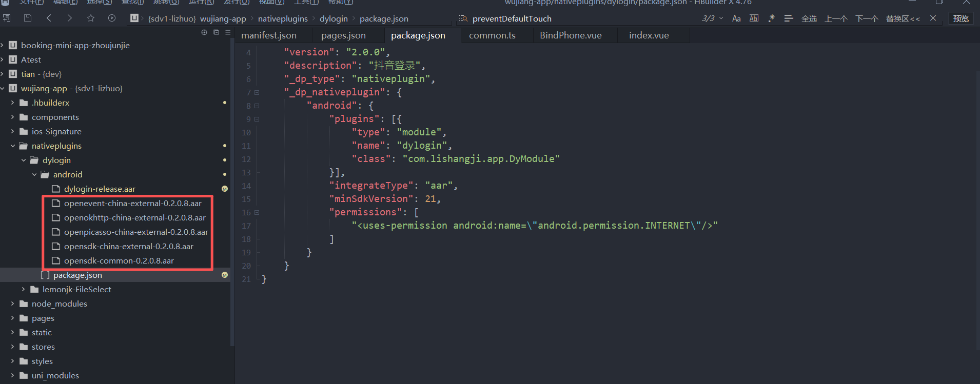Click the star bookmark icon
The image size is (980, 384).
[91, 18]
